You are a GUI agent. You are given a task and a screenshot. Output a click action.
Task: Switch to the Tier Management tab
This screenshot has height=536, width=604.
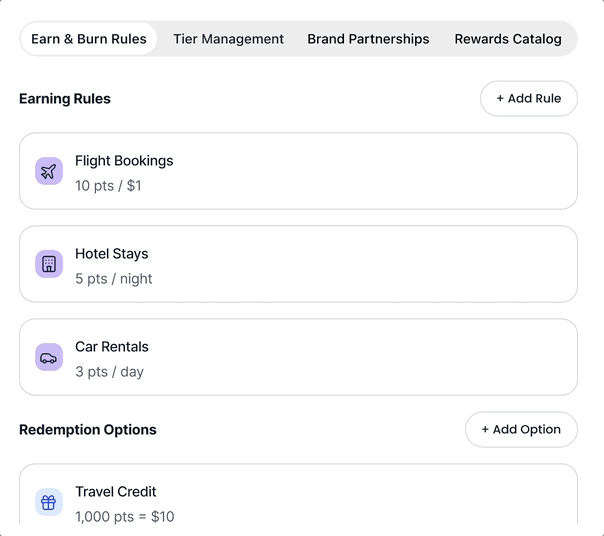228,39
